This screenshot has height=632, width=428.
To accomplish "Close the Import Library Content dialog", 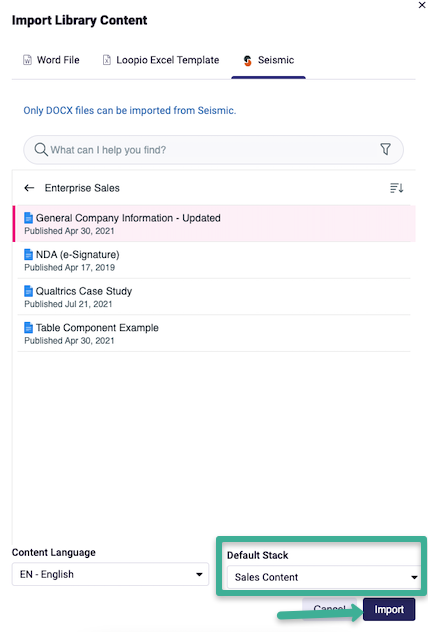I will coord(422,5).
